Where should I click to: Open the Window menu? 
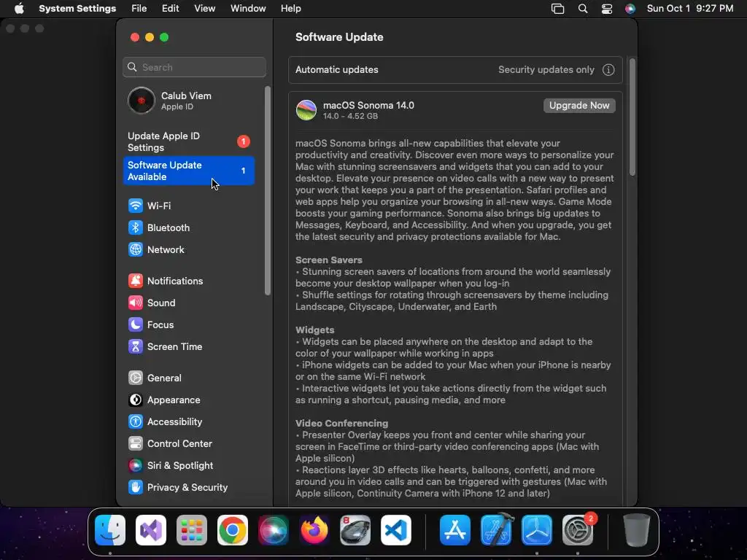pyautogui.click(x=248, y=9)
